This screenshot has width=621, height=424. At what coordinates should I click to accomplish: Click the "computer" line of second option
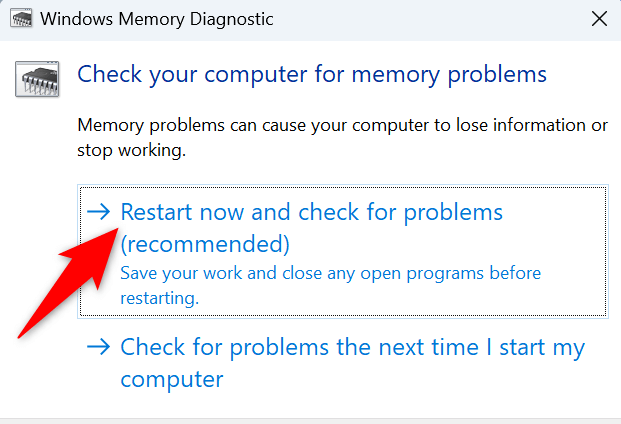[x=171, y=380]
